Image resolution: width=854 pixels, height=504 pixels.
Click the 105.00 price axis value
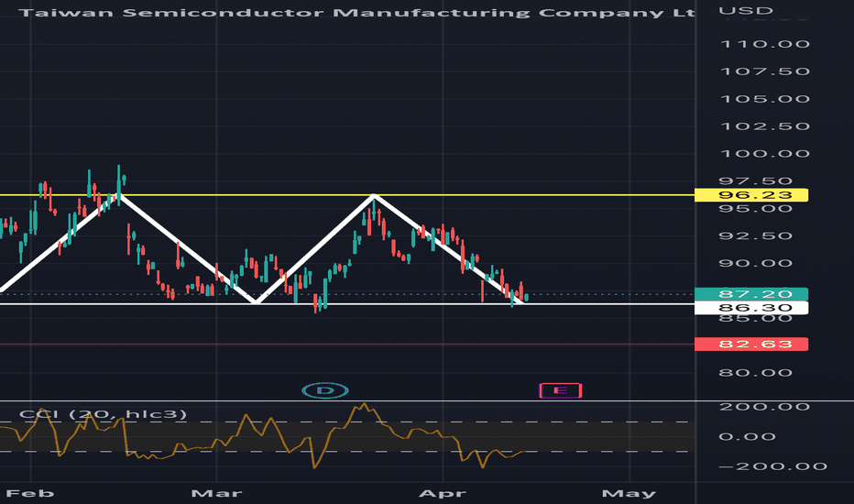(x=765, y=99)
